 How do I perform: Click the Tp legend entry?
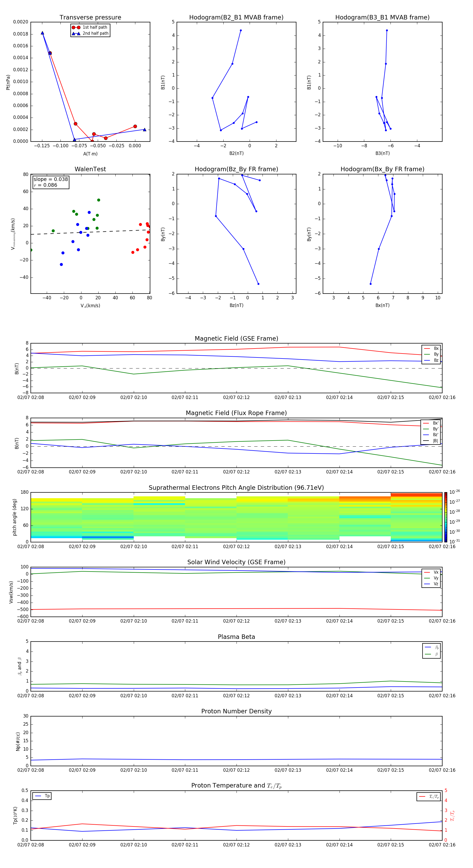coord(42,796)
